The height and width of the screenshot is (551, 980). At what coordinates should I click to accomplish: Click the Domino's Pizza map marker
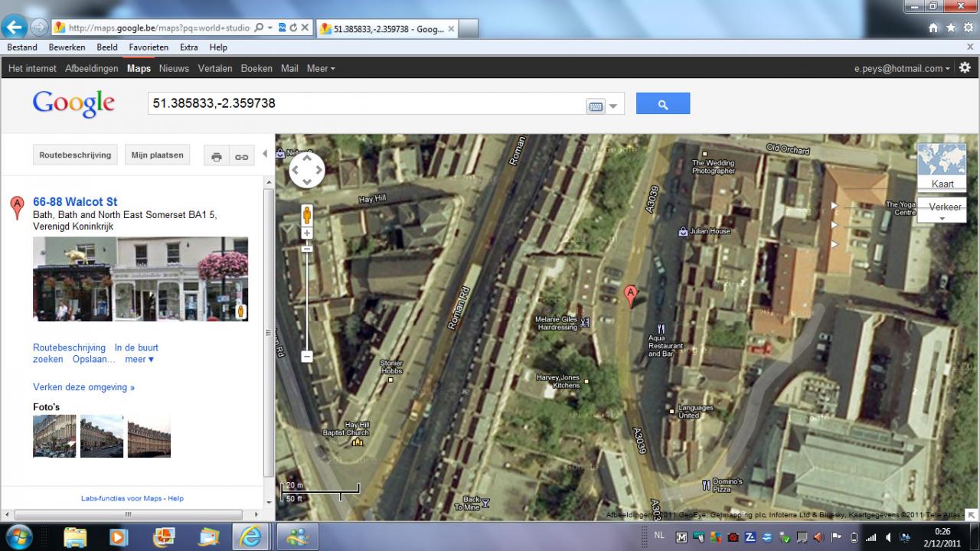706,485
